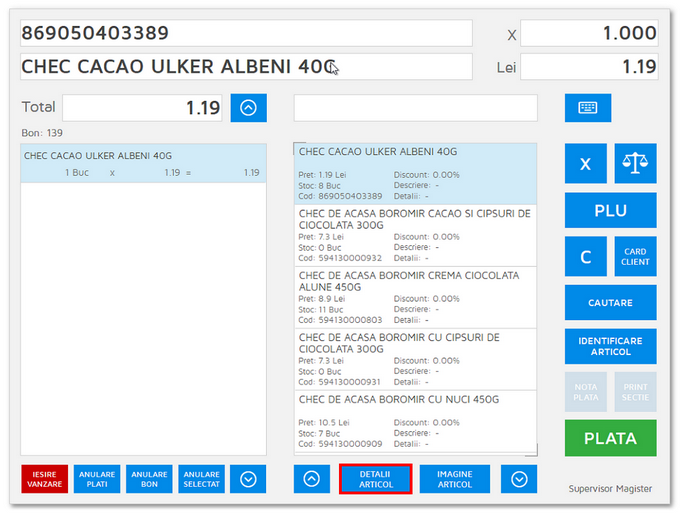The height and width of the screenshot is (519, 692).
Task: Click the Total amount field
Action: coord(142,108)
